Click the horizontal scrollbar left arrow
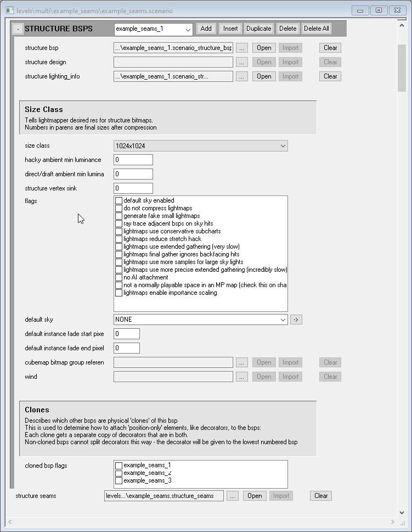 click(10, 522)
